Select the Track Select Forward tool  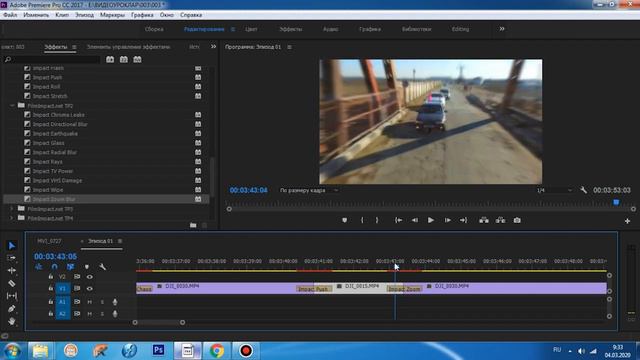[x=11, y=258]
